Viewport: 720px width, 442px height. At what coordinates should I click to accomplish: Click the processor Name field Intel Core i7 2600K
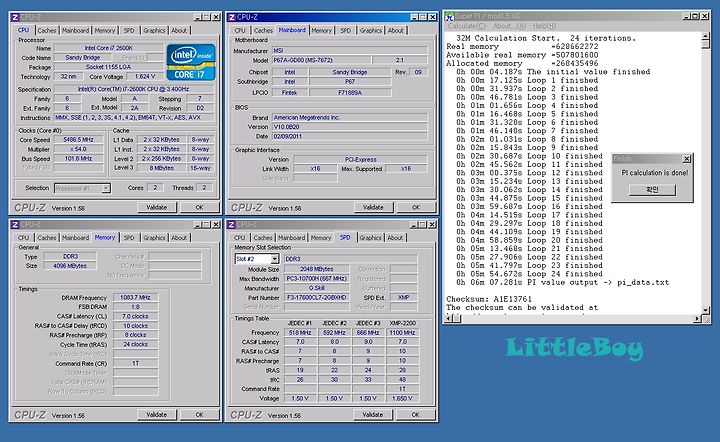click(109, 48)
